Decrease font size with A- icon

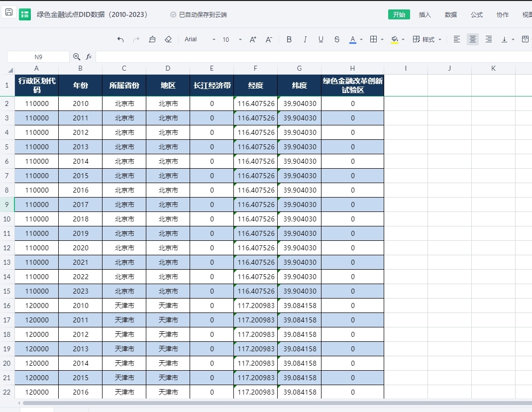pos(269,39)
